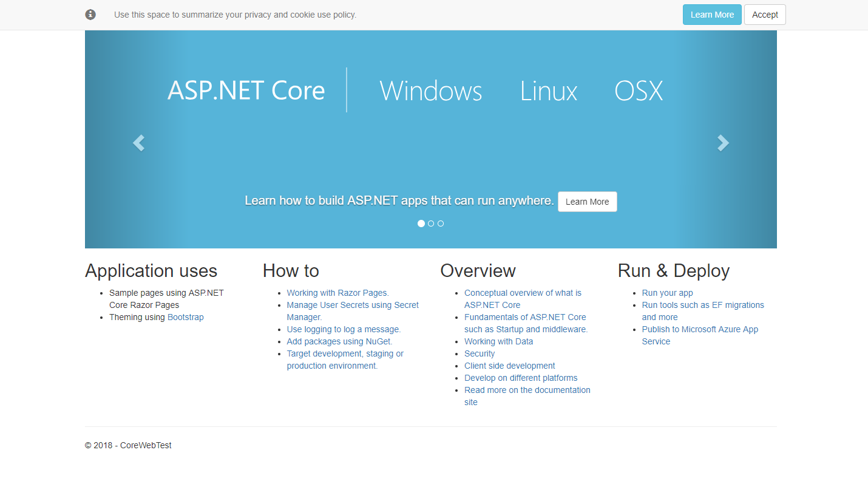Select the first carousel indicator dot
The image size is (868, 478).
coord(421,224)
